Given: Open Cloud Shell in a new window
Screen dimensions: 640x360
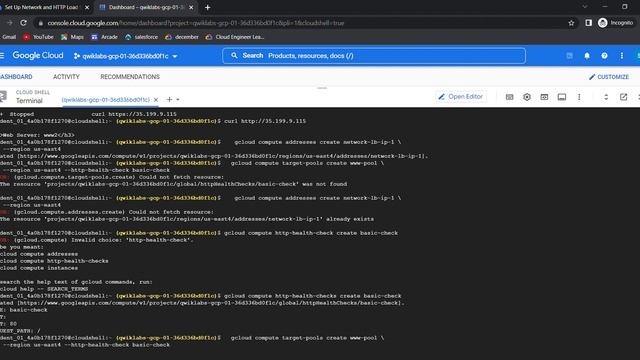Looking at the screenshot, I should click(623, 97).
